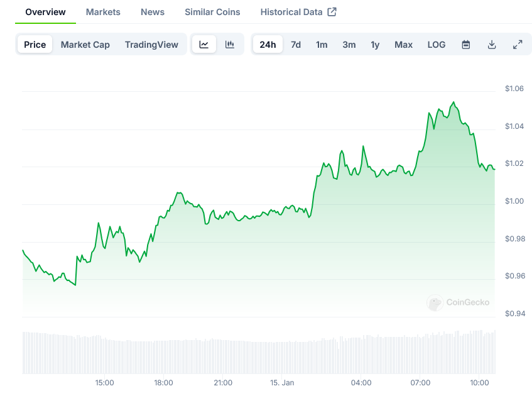Image resolution: width=532 pixels, height=396 pixels.
Task: Click the CoinGecko watermark logo
Action: [x=458, y=303]
